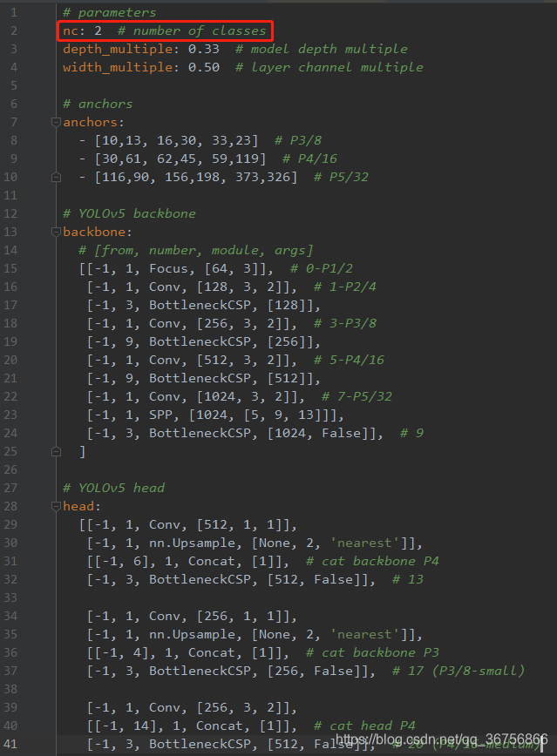Click the fold end marker on line 25
Image resolution: width=557 pixels, height=756 pixels.
pyautogui.click(x=57, y=452)
